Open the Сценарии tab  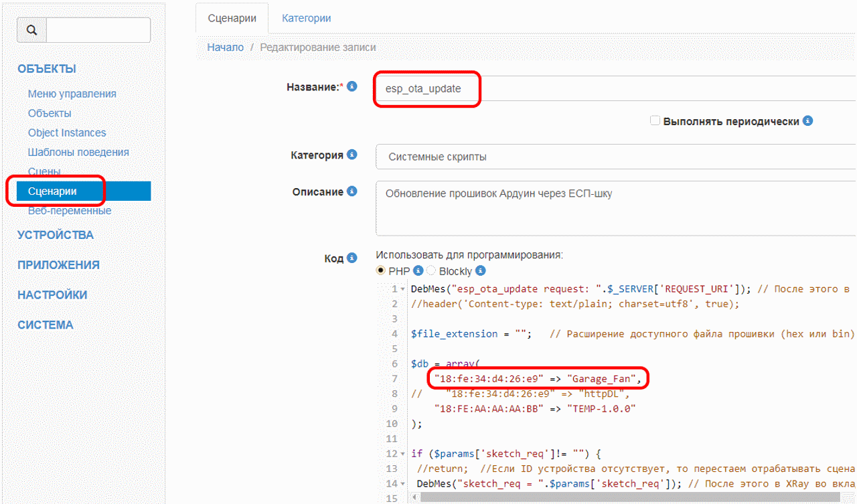232,18
